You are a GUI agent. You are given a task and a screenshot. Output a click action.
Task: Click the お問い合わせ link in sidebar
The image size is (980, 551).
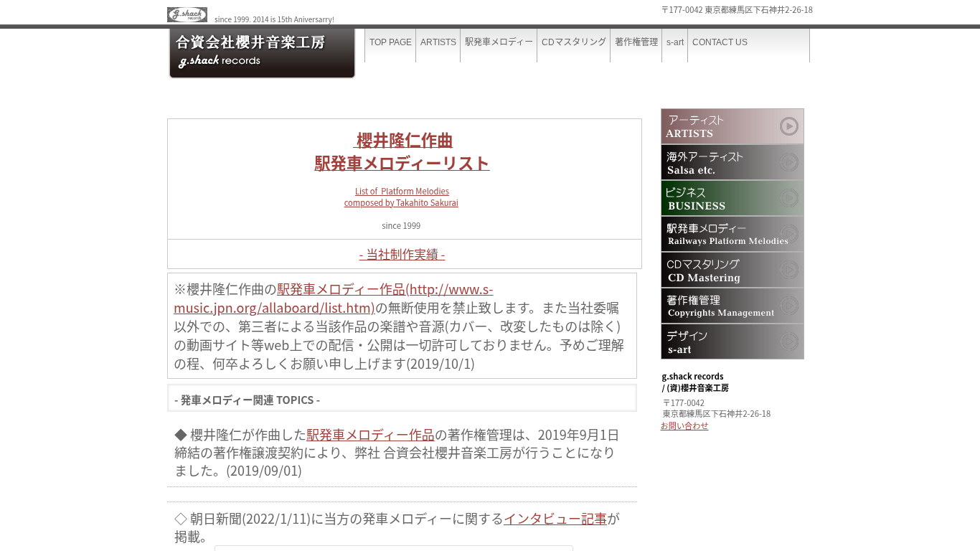(684, 425)
